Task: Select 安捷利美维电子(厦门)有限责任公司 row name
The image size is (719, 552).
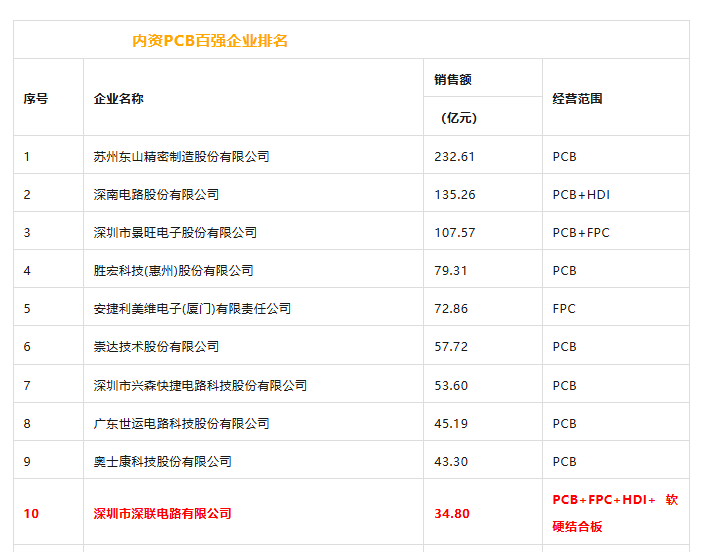Action: point(192,309)
